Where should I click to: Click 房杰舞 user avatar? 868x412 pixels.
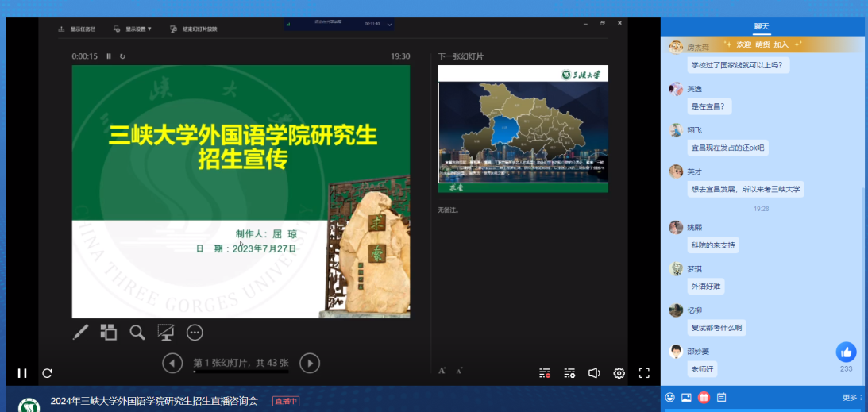(676, 47)
